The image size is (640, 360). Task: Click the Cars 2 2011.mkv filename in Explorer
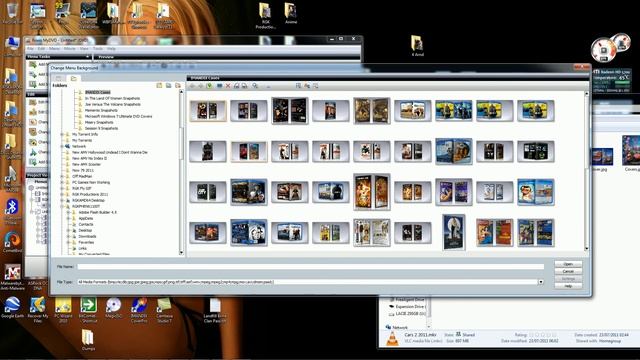[420, 335]
